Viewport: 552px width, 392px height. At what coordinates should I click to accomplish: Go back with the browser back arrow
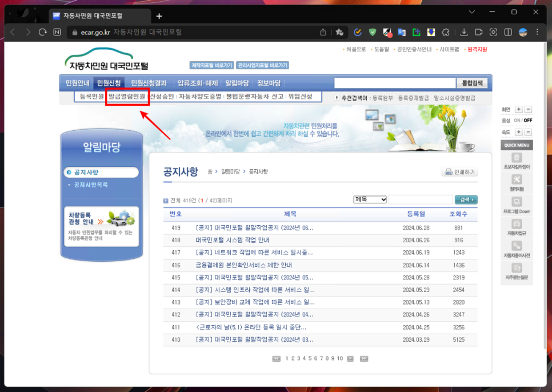coord(13,33)
